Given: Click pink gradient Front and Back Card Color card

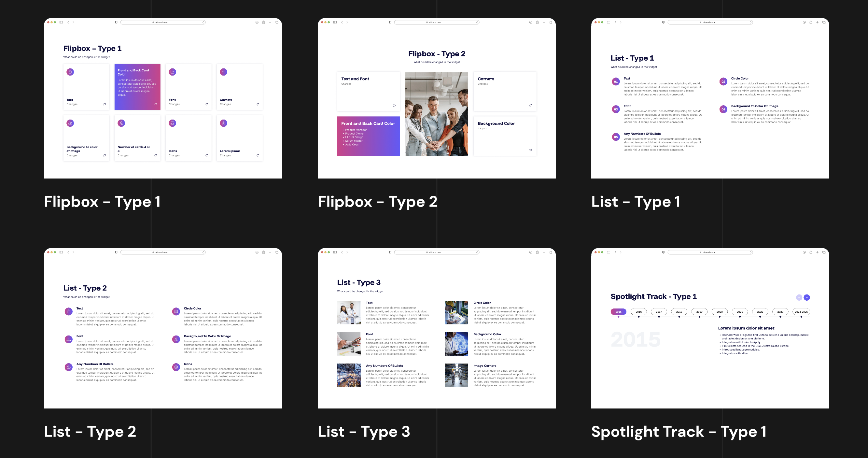Looking at the screenshot, I should (x=368, y=136).
